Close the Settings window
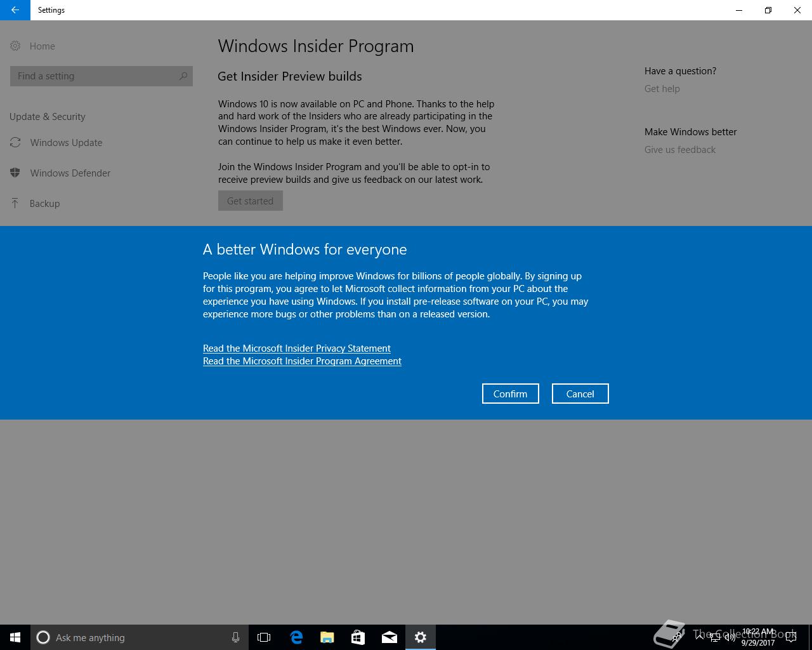812x650 pixels. tap(797, 10)
